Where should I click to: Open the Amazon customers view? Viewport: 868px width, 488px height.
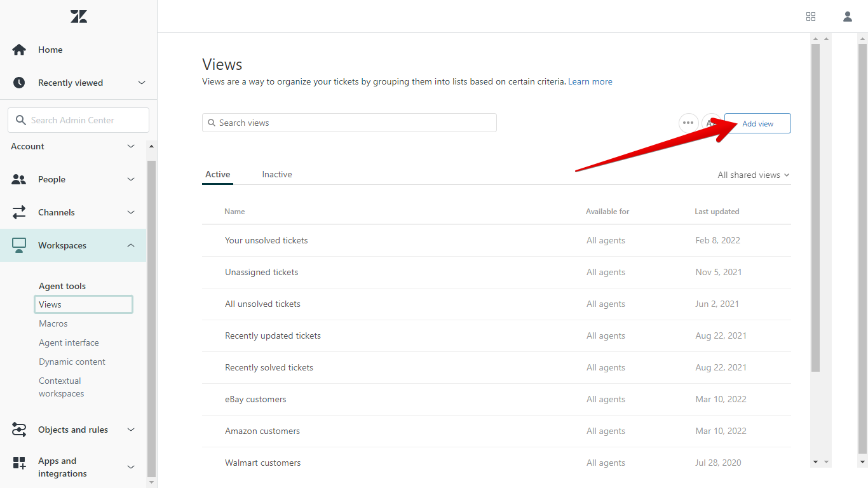[x=262, y=431]
